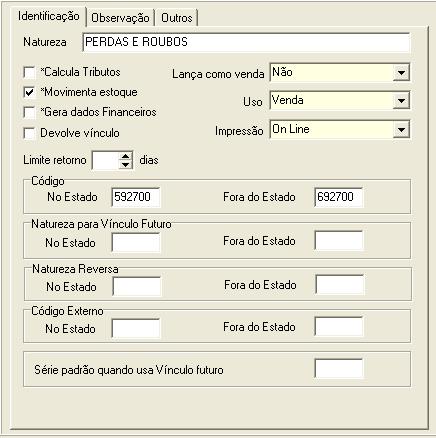Expand the Uso dropdown arrow
436x438 pixels.
[401, 101]
